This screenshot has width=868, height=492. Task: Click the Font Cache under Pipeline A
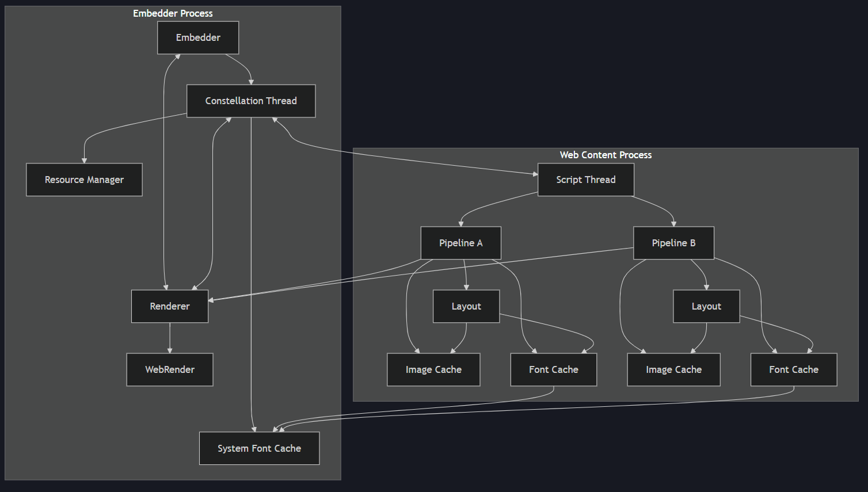click(x=554, y=369)
